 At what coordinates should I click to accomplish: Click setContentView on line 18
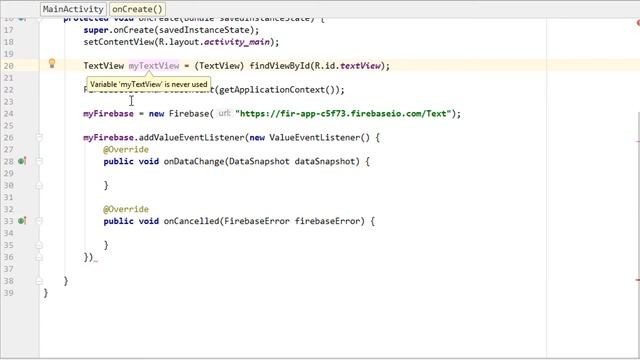(x=119, y=42)
